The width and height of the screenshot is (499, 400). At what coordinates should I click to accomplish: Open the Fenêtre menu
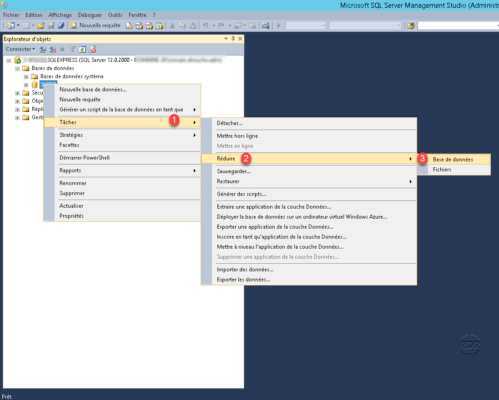pyautogui.click(x=137, y=15)
